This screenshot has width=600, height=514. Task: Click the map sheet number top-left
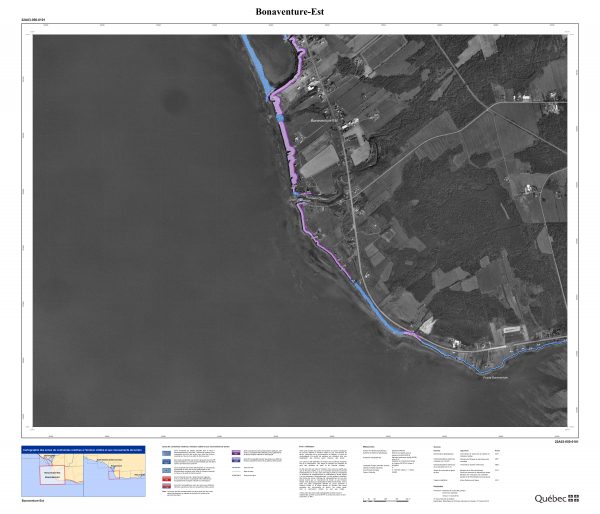(x=33, y=18)
